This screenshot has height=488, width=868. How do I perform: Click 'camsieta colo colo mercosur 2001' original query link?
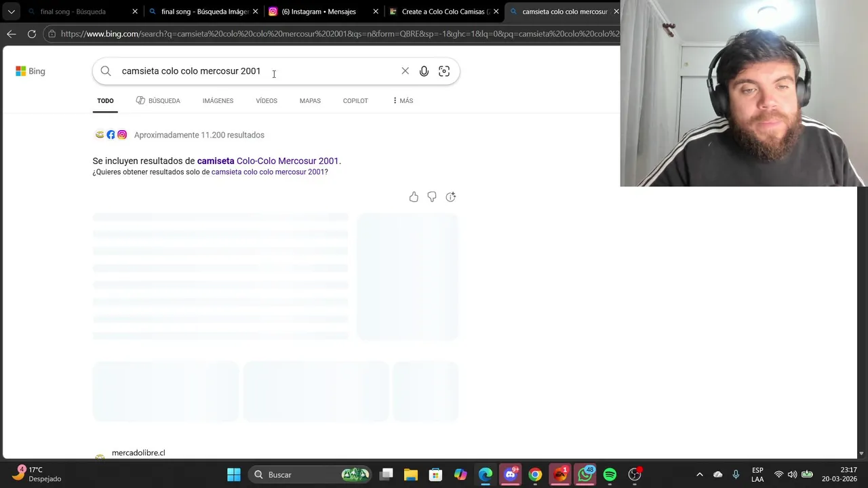(269, 172)
